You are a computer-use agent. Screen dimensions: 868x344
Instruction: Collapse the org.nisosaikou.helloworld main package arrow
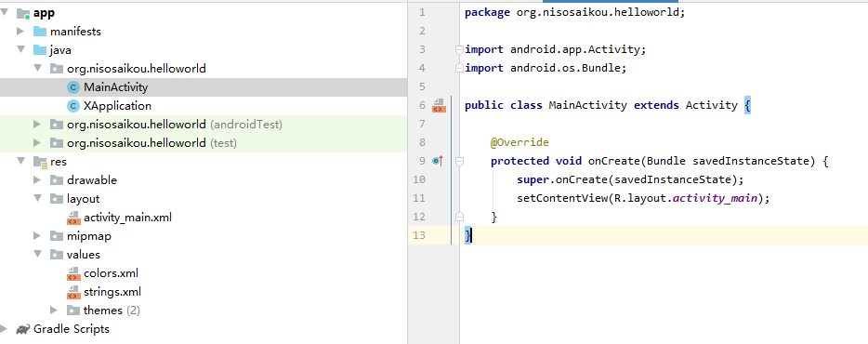click(38, 69)
